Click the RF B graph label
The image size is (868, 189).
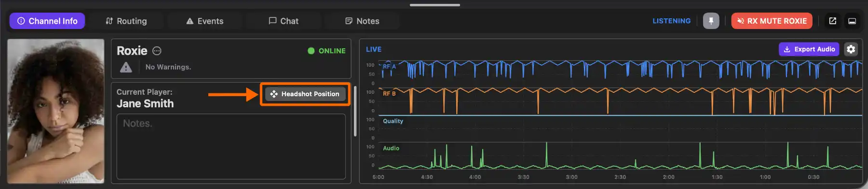389,94
